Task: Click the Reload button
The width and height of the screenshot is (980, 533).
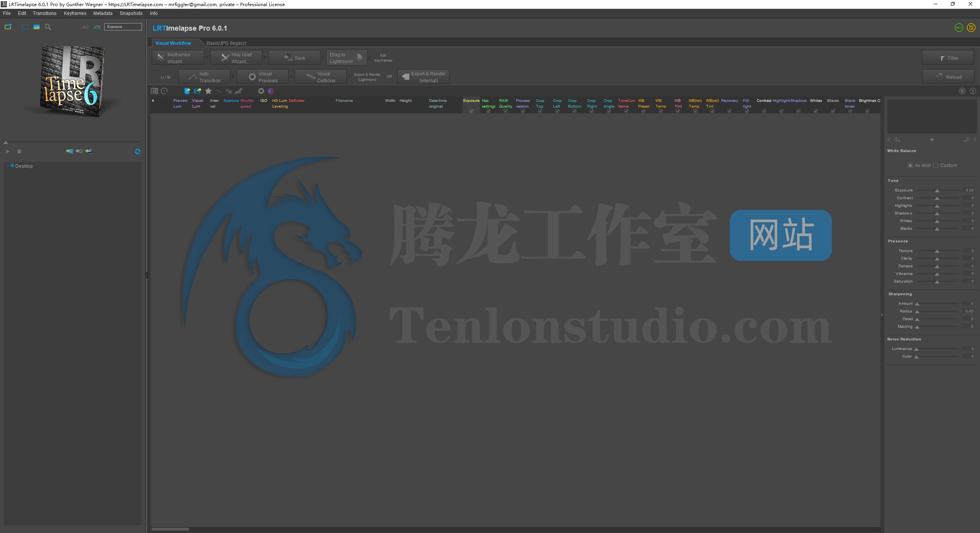Action: (948, 77)
